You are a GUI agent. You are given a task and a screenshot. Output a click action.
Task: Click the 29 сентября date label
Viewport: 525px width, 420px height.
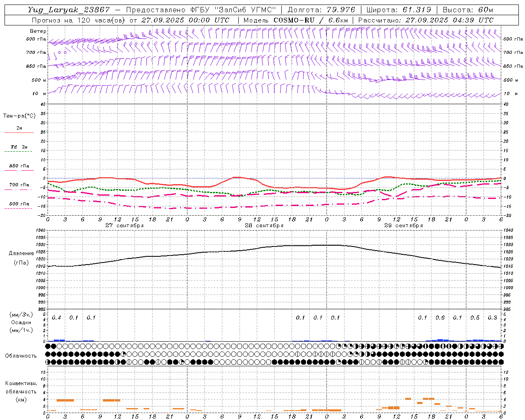403,226
